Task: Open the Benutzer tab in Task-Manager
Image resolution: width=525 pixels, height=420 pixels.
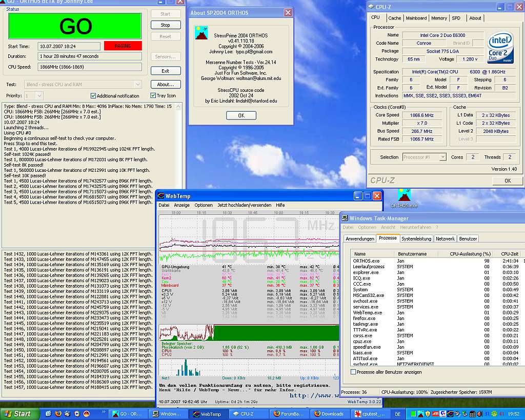Action: [x=468, y=239]
